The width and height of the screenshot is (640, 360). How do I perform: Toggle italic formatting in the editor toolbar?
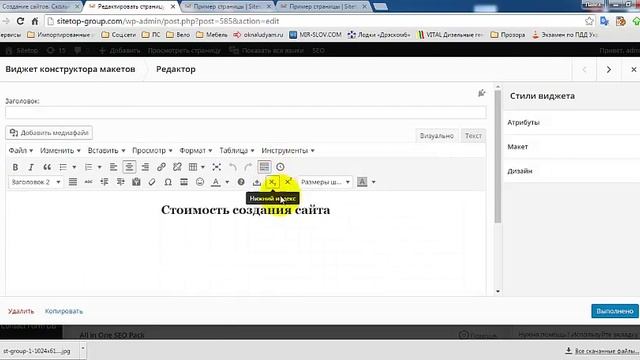(31, 167)
